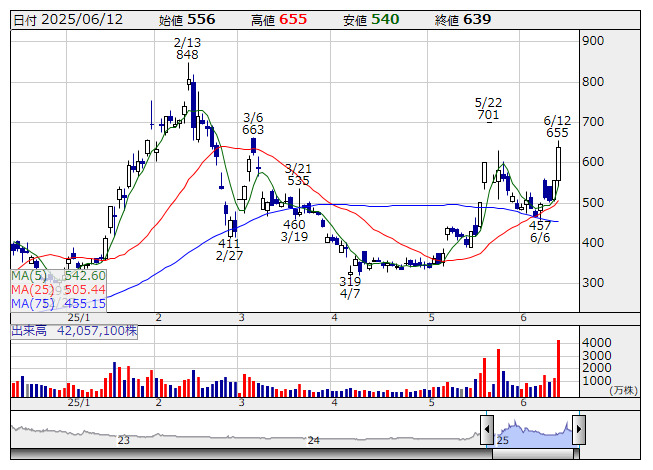Click the MA(5) 542.60 legend entry
Screen dimensions: 653x470
(58, 276)
